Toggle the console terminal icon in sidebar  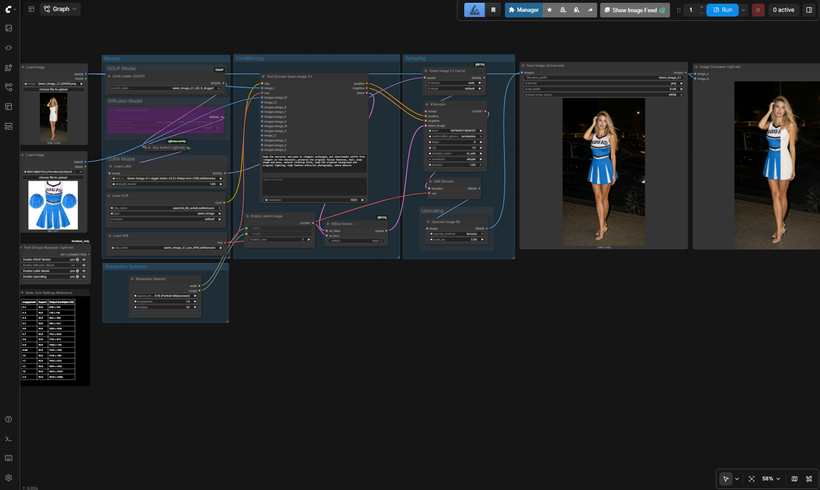coord(8,439)
